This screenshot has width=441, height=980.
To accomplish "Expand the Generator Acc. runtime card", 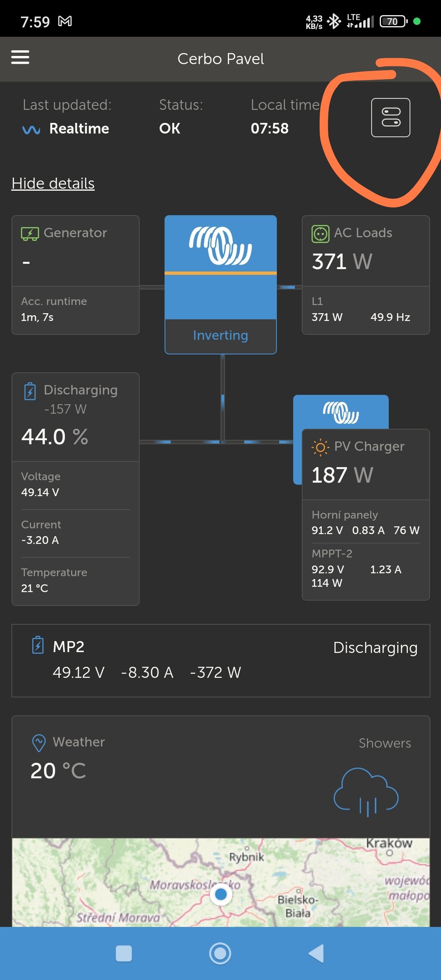I will pos(76,310).
